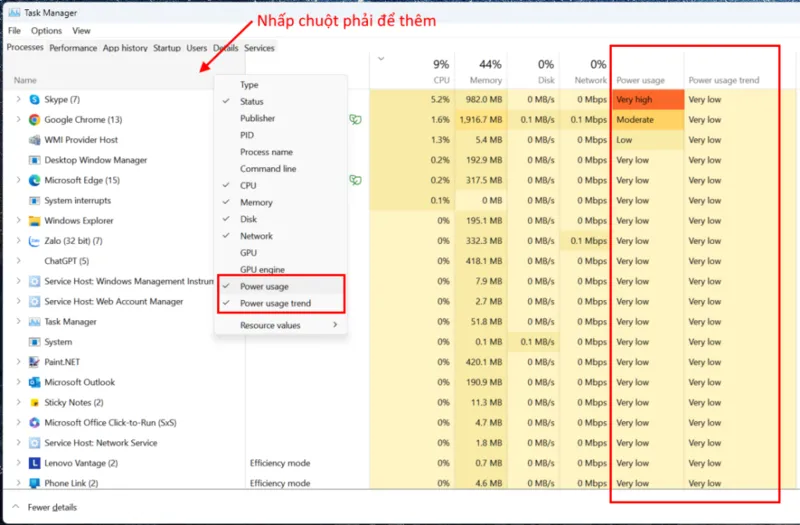Sort by Disk column header
Image resolution: width=800 pixels, height=525 pixels.
click(533, 71)
